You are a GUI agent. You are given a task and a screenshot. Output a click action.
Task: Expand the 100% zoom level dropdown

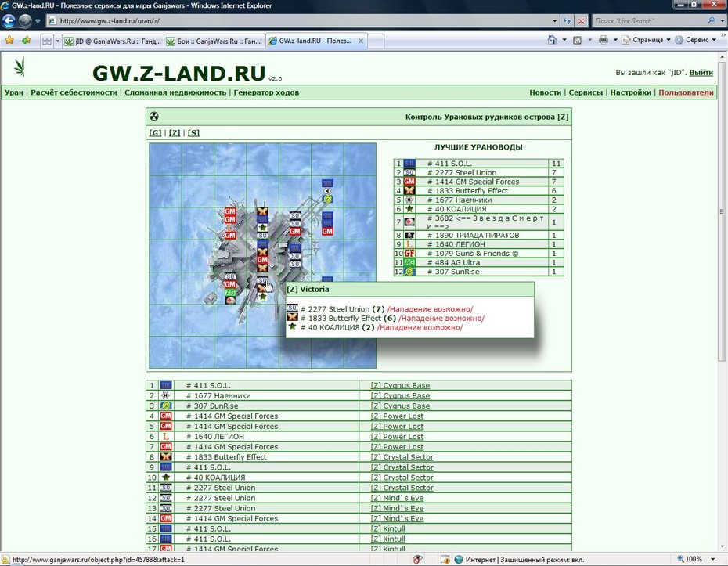[x=713, y=559]
